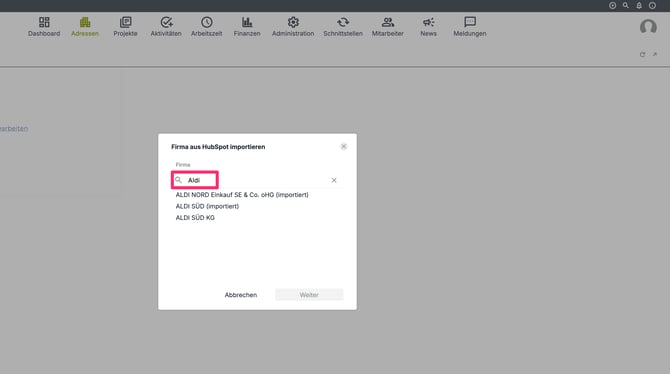Open global search in the top bar

tap(626, 6)
